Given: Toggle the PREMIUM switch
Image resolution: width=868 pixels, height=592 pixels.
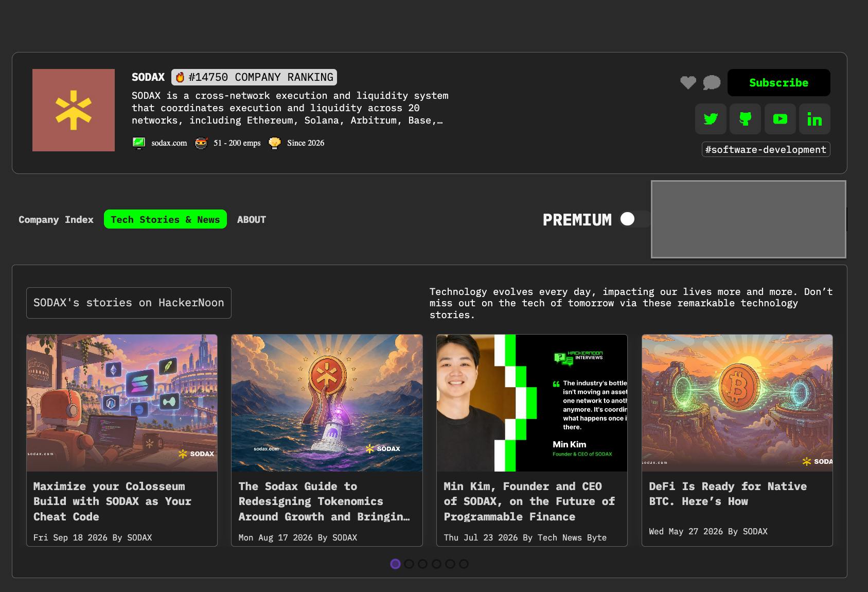Looking at the screenshot, I should pos(634,219).
